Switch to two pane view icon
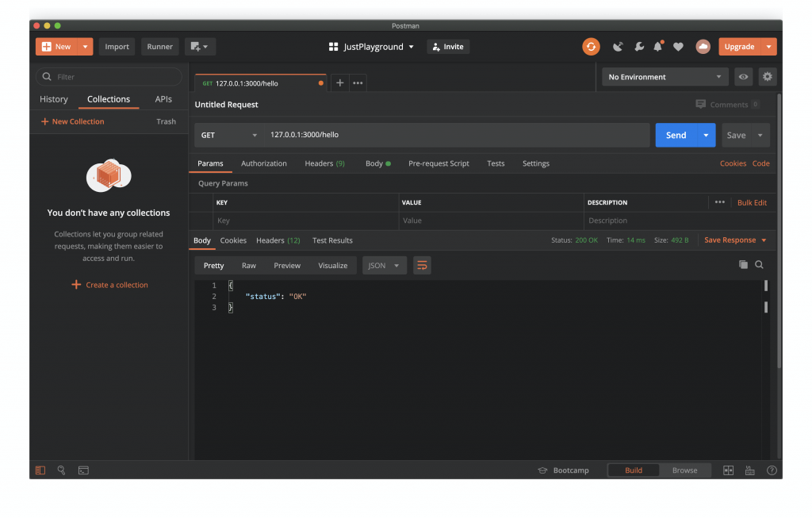The height and width of the screenshot is (518, 812). click(x=728, y=470)
